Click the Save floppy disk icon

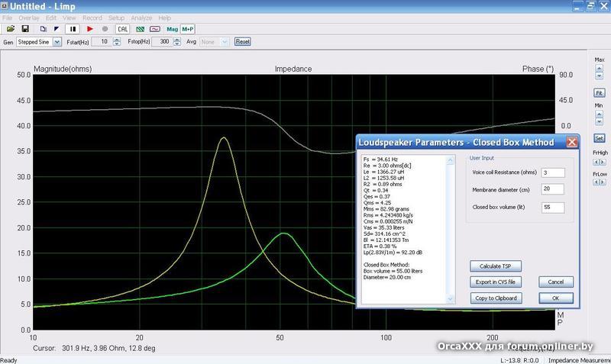pyautogui.click(x=24, y=29)
